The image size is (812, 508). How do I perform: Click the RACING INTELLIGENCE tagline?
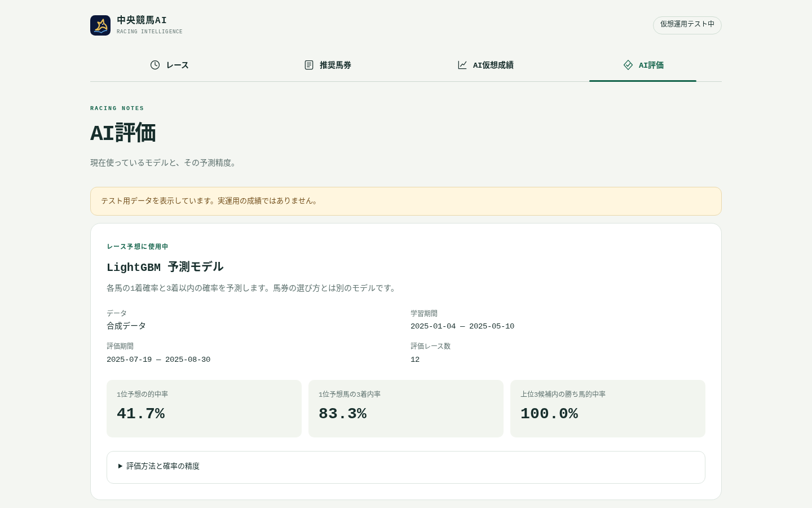click(149, 32)
